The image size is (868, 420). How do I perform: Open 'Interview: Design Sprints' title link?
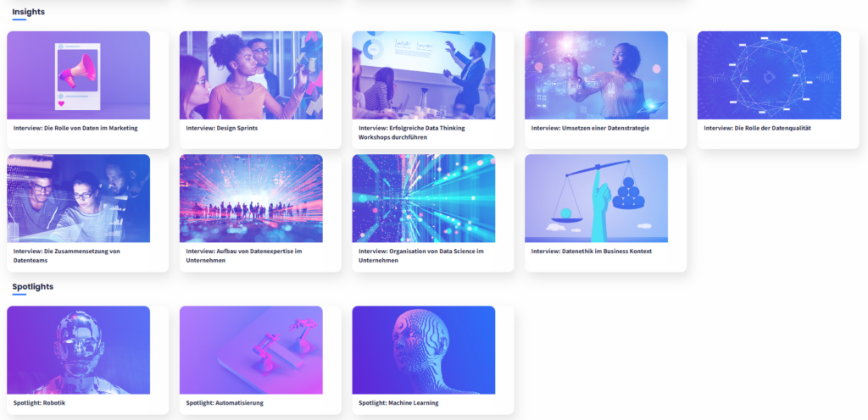pyautogui.click(x=222, y=128)
